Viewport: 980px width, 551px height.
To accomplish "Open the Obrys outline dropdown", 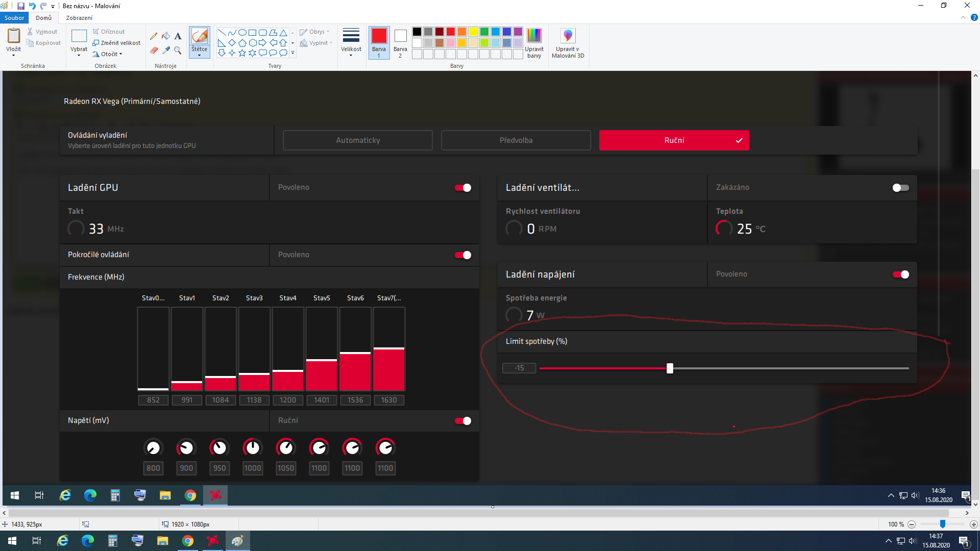I will (314, 32).
